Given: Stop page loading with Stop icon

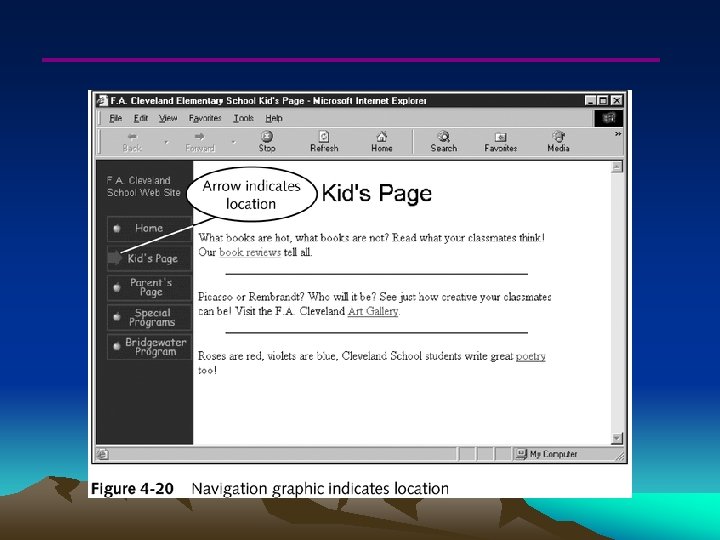Looking at the screenshot, I should click(267, 136).
